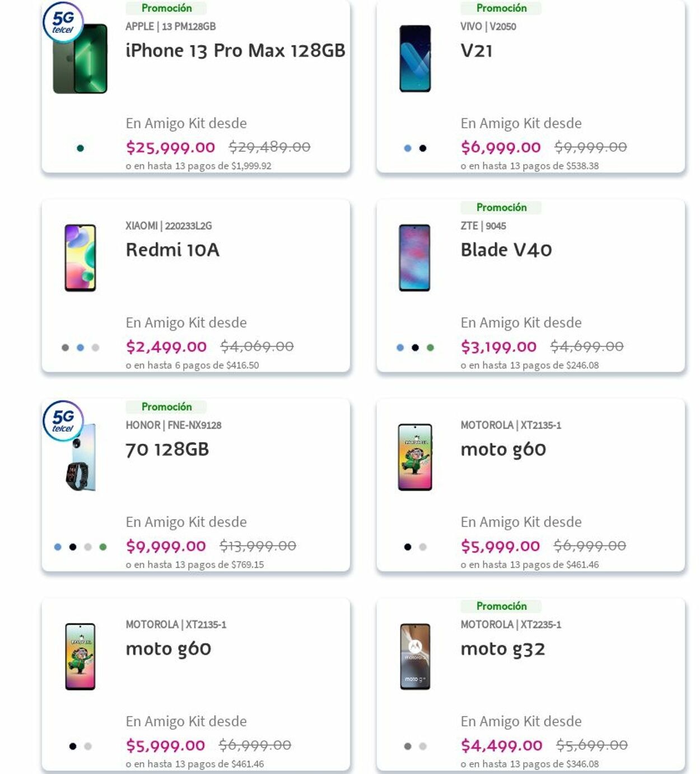
Task: Click the Promoción tag on the ZTE Blade V40 card
Action: 501,207
